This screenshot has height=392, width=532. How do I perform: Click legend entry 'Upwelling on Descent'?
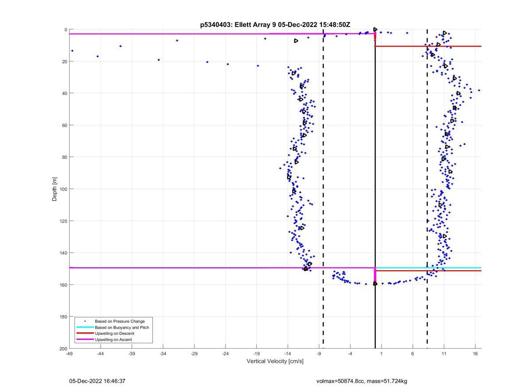(x=114, y=334)
